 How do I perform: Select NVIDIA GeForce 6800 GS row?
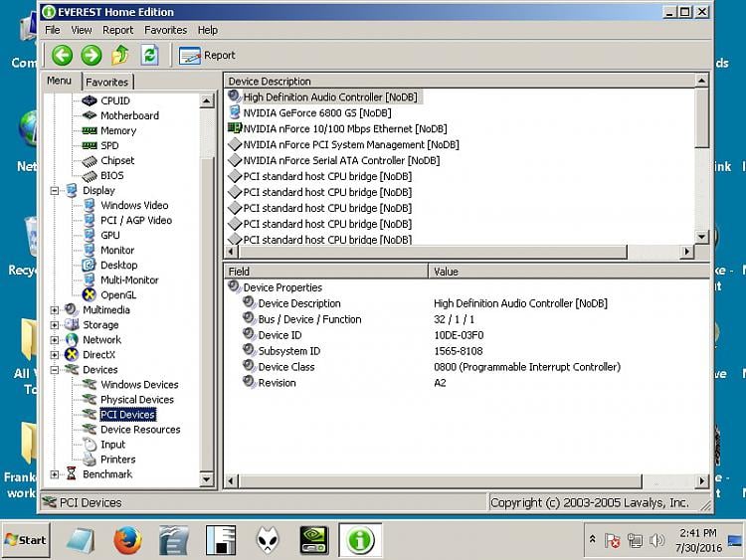click(x=317, y=112)
